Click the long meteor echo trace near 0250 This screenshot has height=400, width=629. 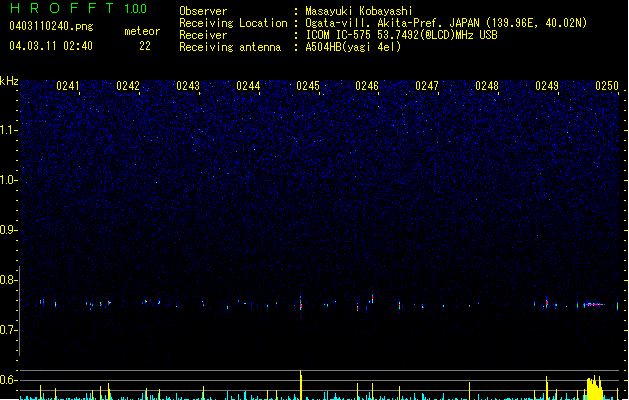pyautogui.click(x=594, y=305)
